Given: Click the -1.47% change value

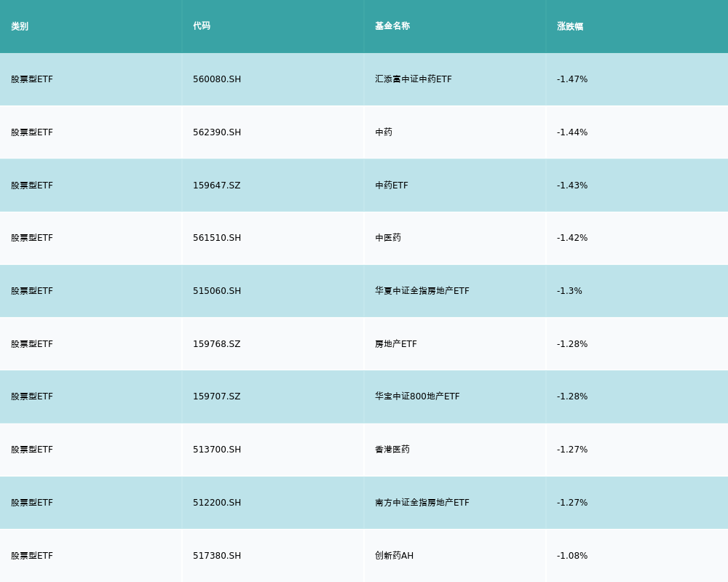Looking at the screenshot, I should pos(572,79).
